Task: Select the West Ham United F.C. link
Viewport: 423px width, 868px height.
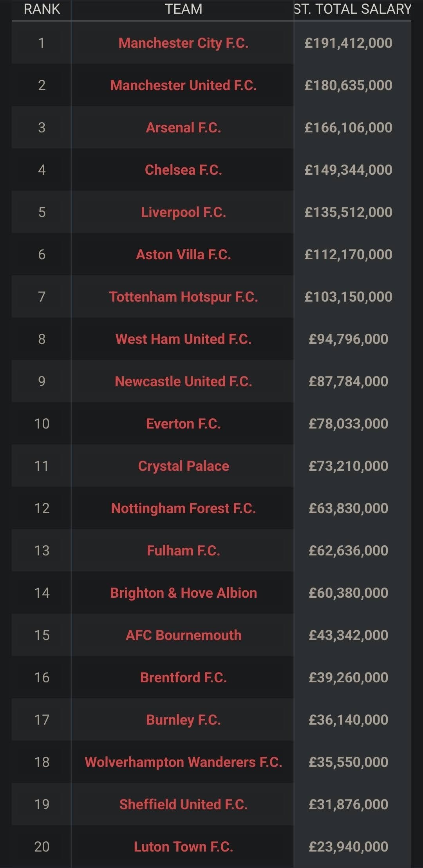Action: coord(183,339)
